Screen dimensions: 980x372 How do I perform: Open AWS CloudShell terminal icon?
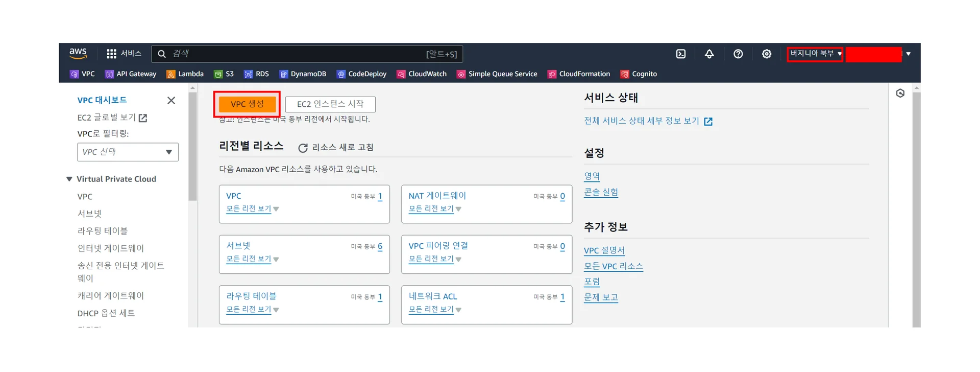[x=680, y=54]
